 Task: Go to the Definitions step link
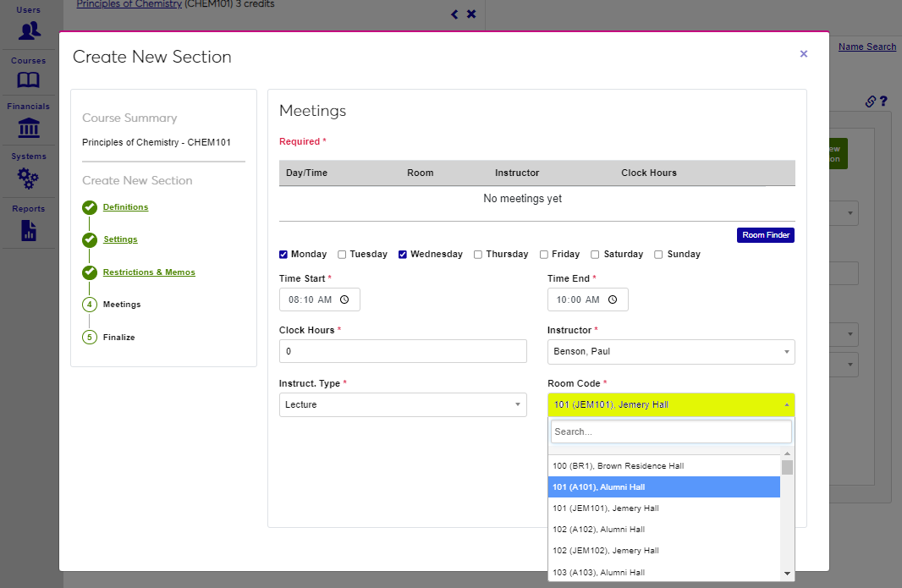pos(125,207)
